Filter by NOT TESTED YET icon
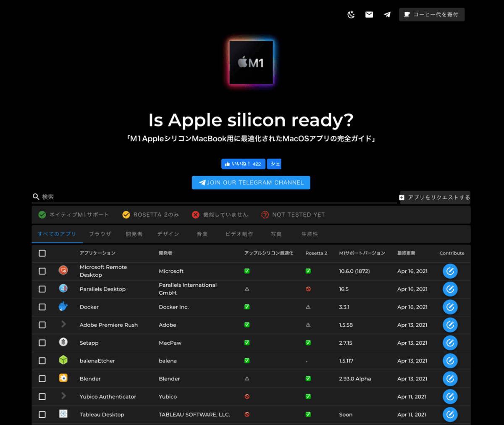This screenshot has width=504, height=425. pos(293,215)
